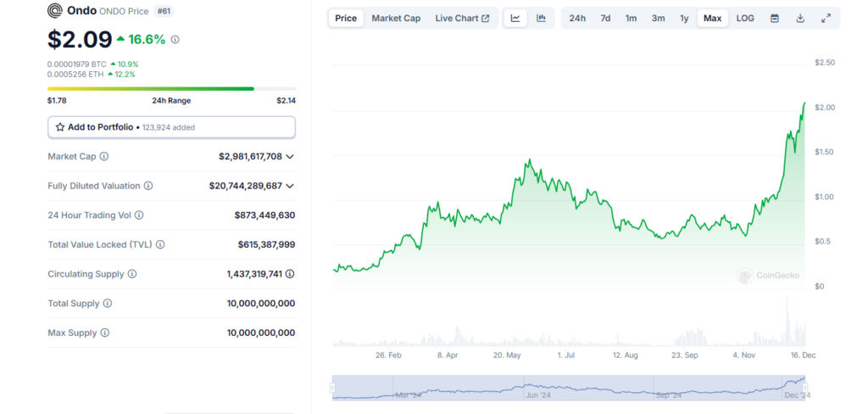
Task: Expand Fully Diluted Valuation chevron
Action: (290, 186)
